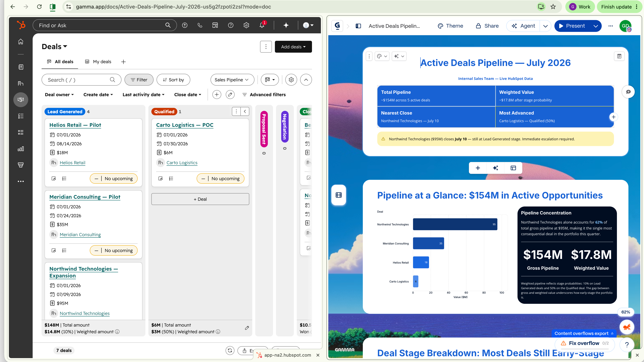The image size is (644, 362).
Task: Click the 62% zoom indicator in Gamma
Action: tap(625, 312)
